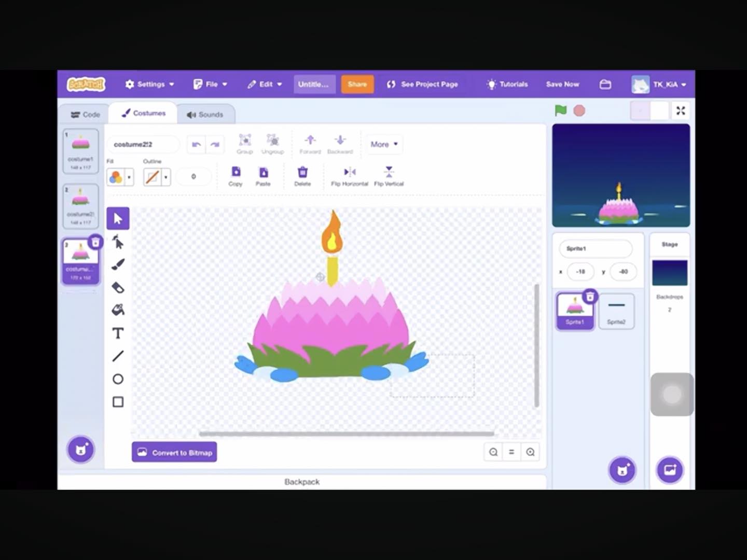
Task: Switch to the Costumes tab
Action: pos(143,113)
